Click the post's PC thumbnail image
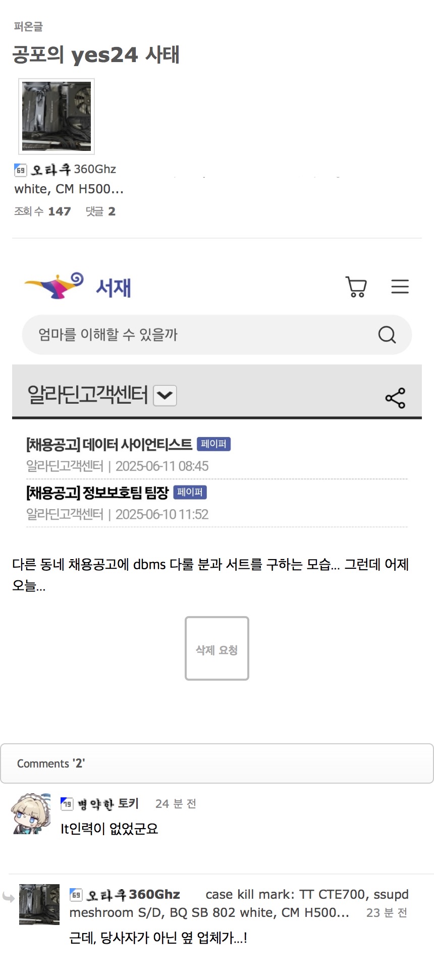The width and height of the screenshot is (434, 980). coord(57,117)
